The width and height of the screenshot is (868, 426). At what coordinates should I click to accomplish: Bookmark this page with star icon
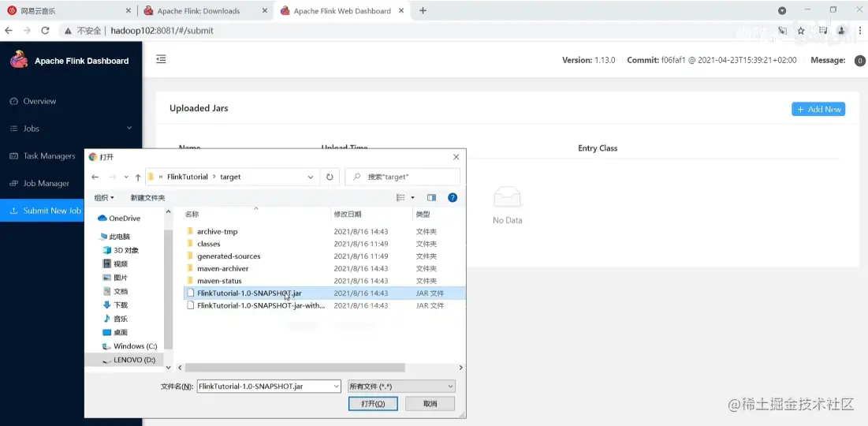pos(800,31)
